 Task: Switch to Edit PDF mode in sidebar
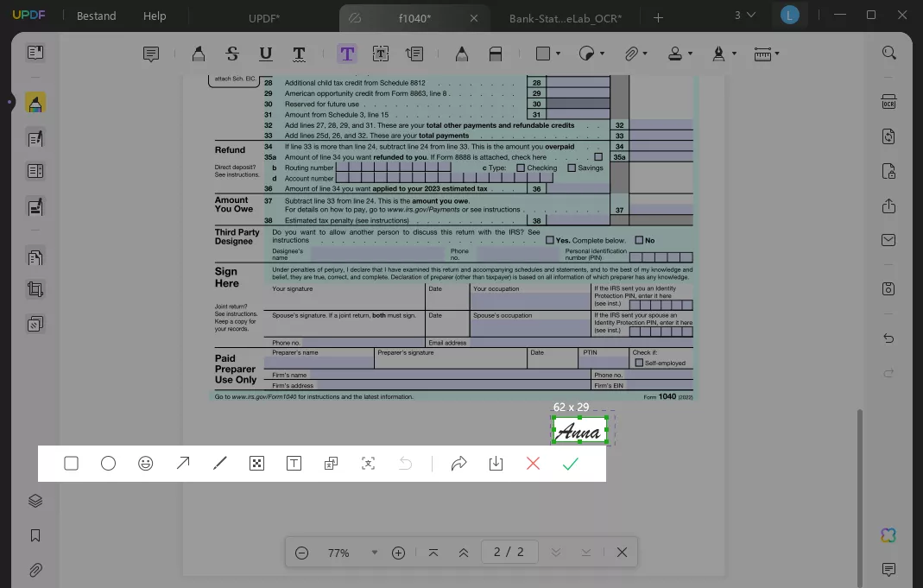click(35, 139)
